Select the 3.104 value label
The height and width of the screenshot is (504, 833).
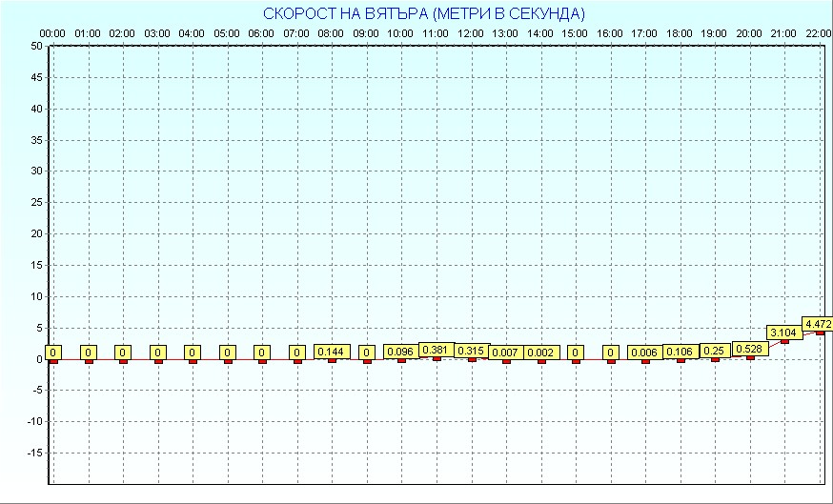(783, 333)
